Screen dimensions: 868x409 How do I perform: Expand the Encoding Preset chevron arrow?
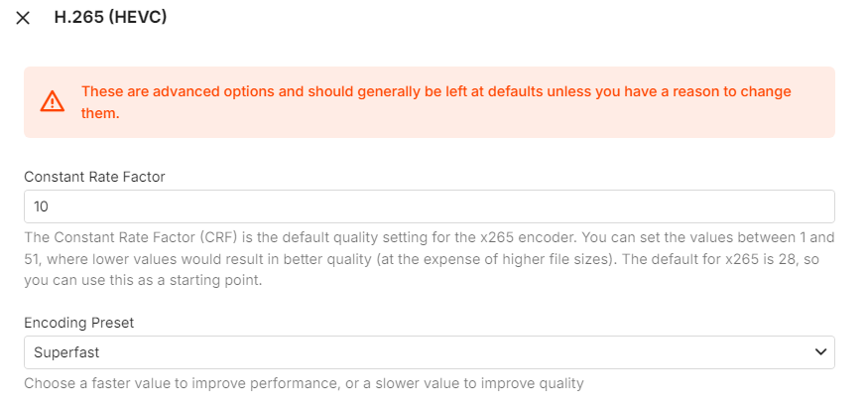[820, 351]
